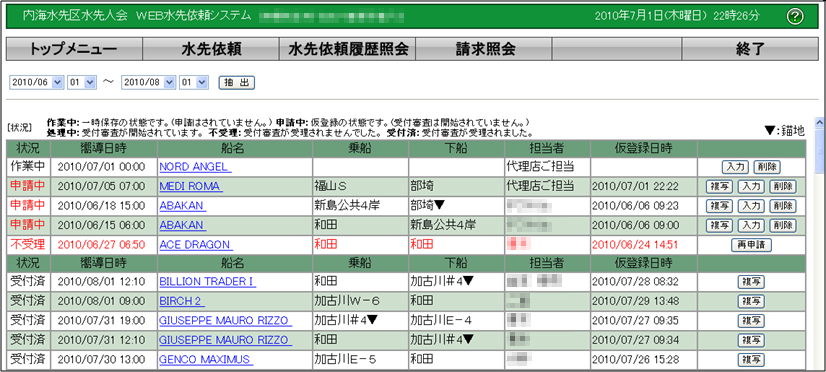The image size is (826, 372).
Task: Open the help question mark icon
Action: [x=794, y=16]
